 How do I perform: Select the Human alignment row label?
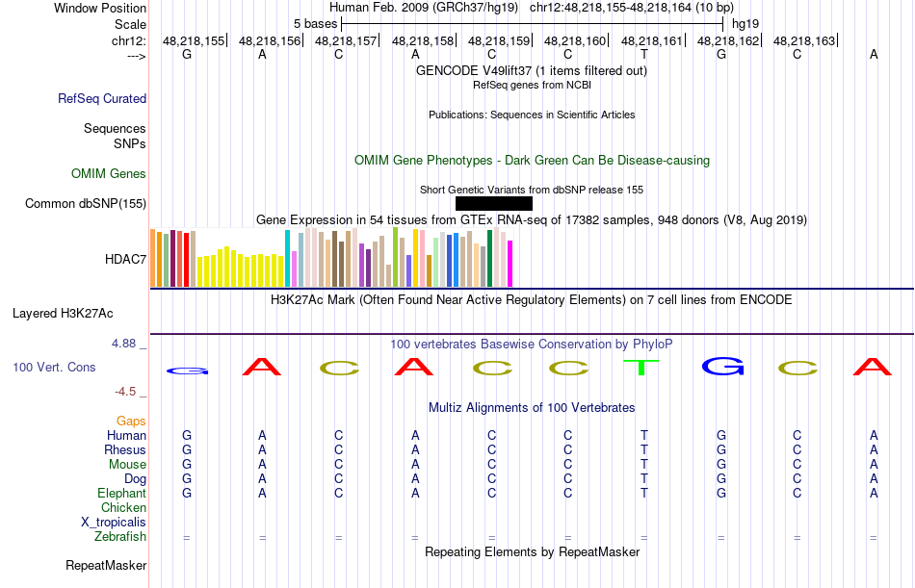tap(126, 436)
